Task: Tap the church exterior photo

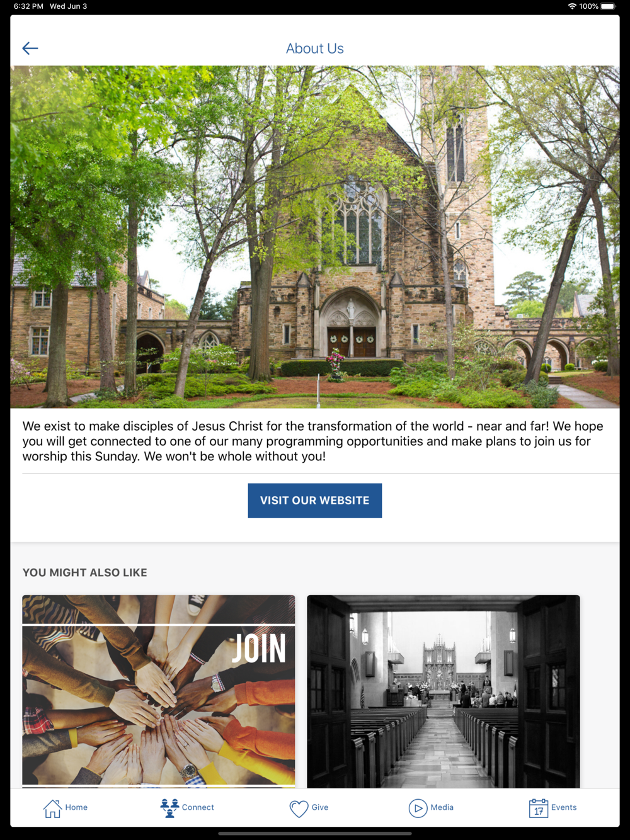Action: tap(315, 237)
